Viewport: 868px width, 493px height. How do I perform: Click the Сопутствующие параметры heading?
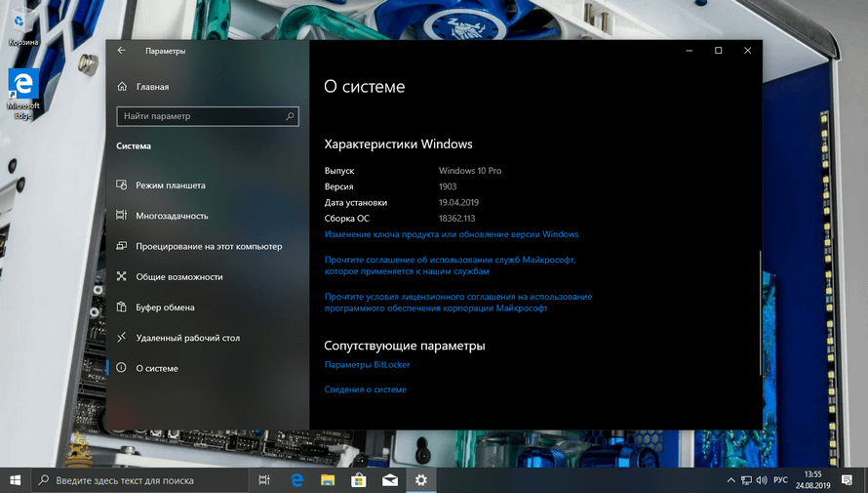(x=405, y=346)
